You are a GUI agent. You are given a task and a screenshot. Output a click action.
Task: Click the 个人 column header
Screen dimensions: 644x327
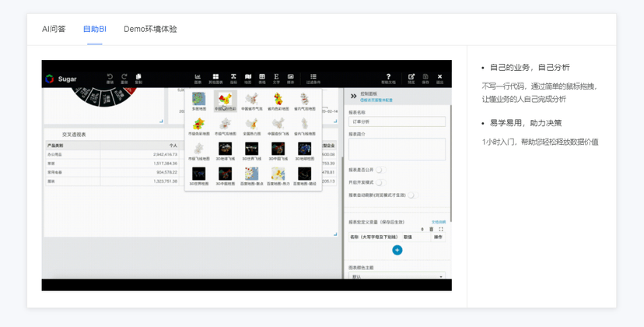coord(173,146)
